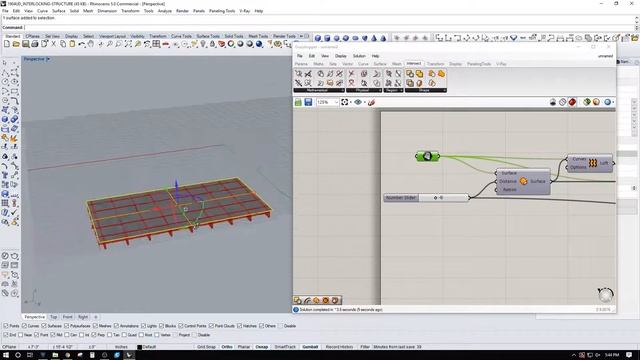Toggle the Polysurfaces filter checkbox
This screenshot has width=640, height=360.
(67, 326)
